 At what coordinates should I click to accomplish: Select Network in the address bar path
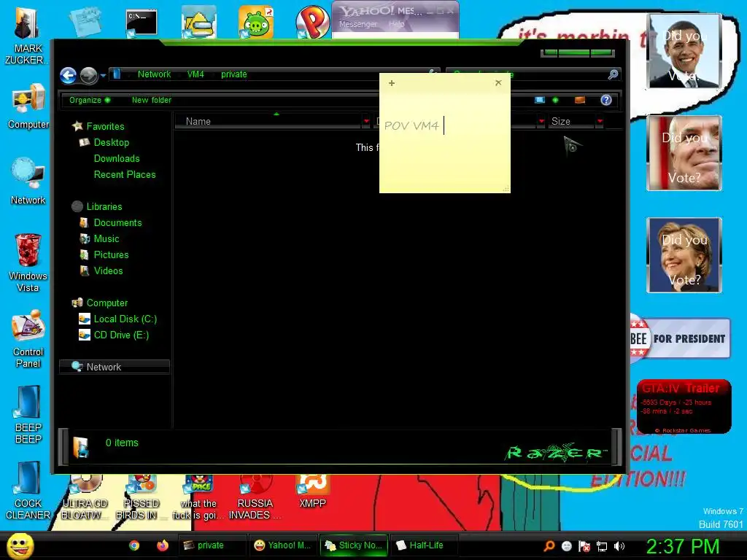(154, 74)
